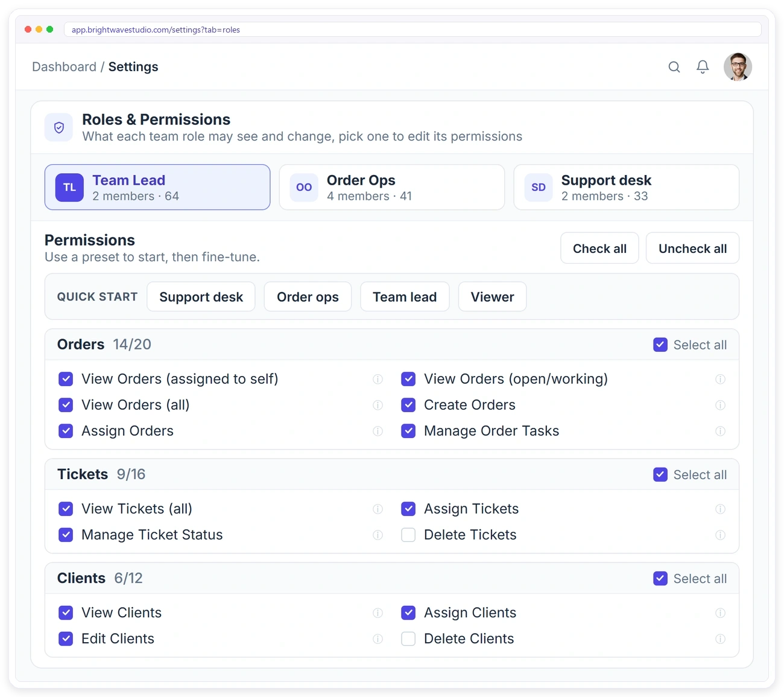Viewport: 784px width, 697px height.
Task: Open the notifications bell
Action: 703,67
